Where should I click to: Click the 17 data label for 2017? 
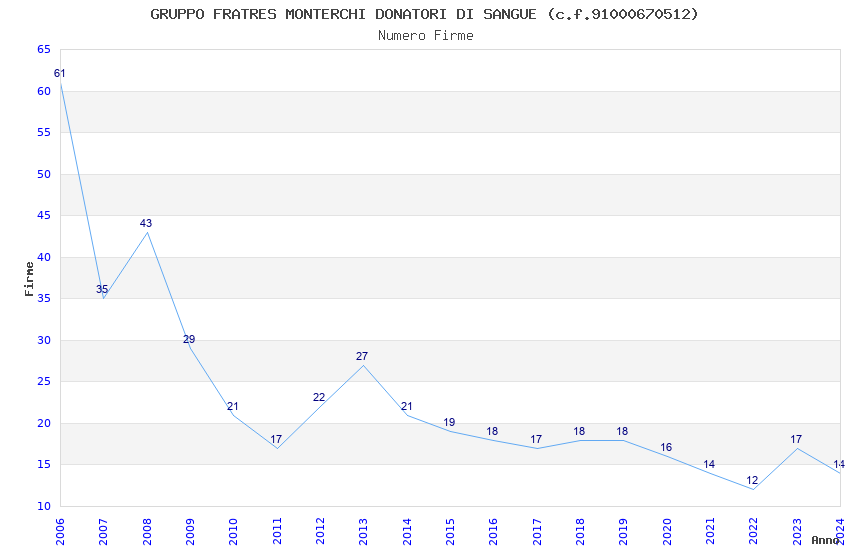click(536, 439)
